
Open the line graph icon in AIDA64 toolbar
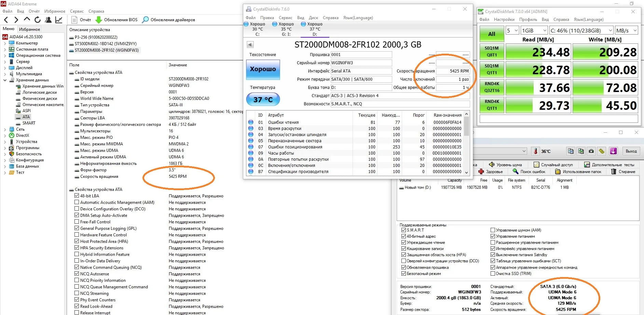tap(59, 20)
